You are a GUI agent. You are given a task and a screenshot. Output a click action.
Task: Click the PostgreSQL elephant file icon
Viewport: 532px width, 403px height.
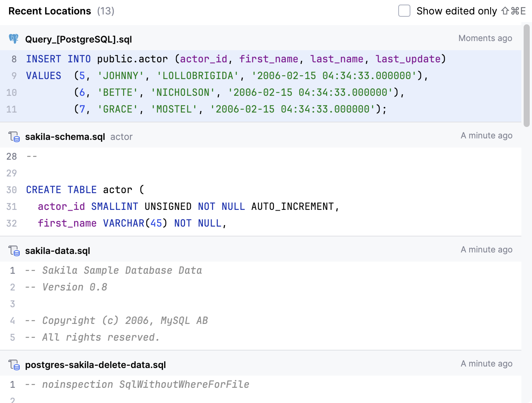(x=14, y=39)
